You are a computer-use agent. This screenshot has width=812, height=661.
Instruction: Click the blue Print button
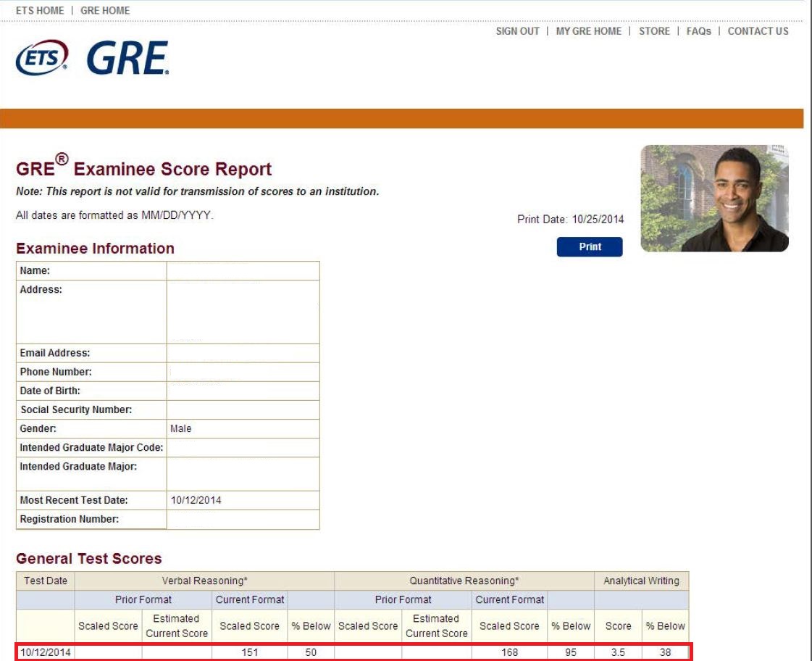pyautogui.click(x=590, y=246)
